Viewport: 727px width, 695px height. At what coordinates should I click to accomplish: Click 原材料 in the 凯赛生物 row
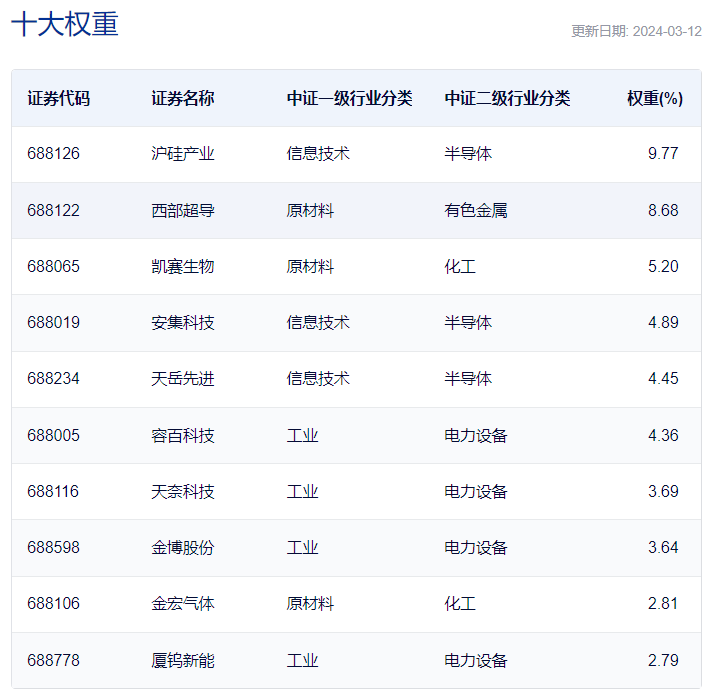tap(310, 267)
